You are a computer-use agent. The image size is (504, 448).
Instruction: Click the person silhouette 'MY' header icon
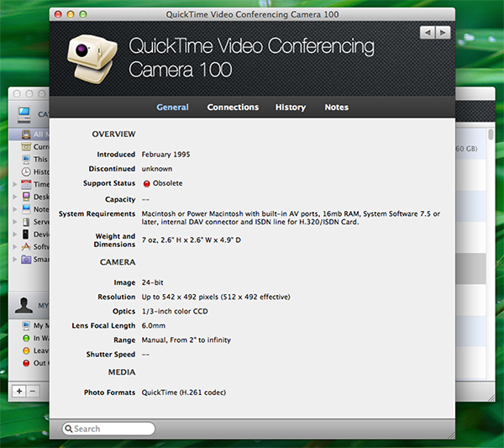pos(24,305)
